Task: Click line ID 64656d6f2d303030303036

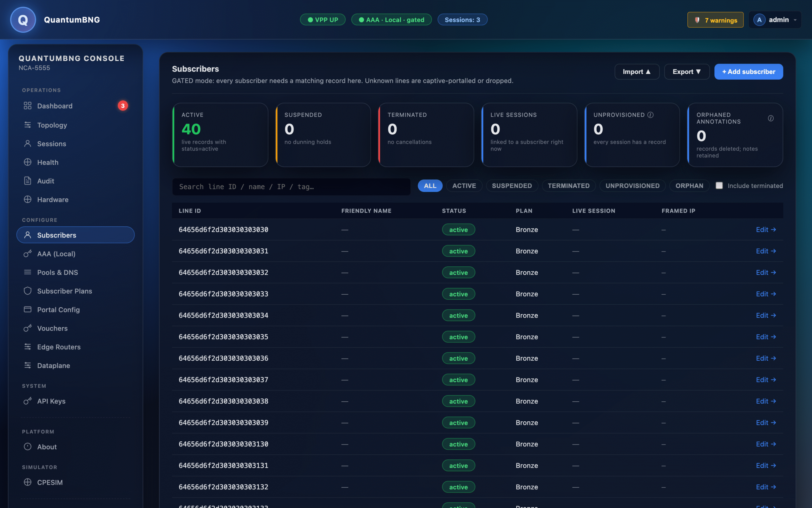Action: 223,358
